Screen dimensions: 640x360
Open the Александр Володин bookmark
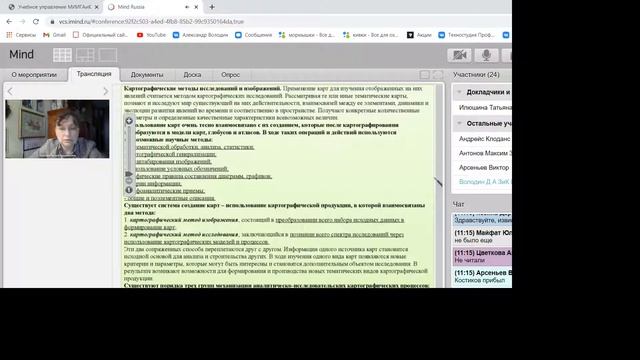[200, 35]
